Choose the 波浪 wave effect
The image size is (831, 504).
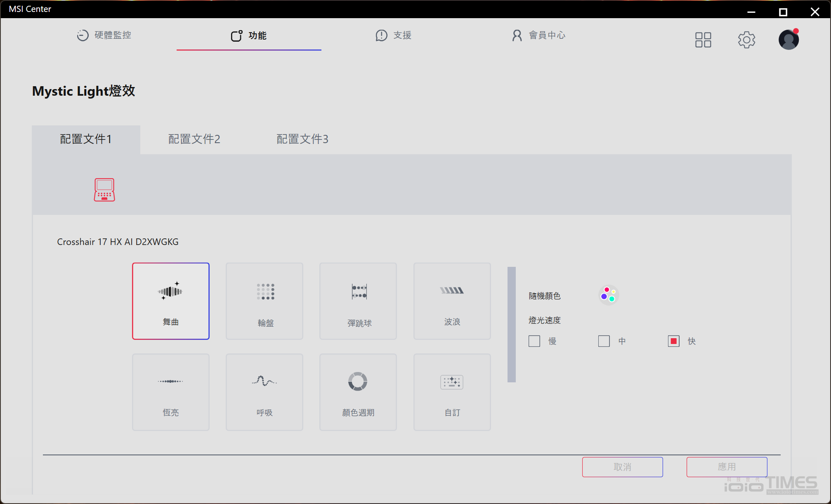(452, 301)
